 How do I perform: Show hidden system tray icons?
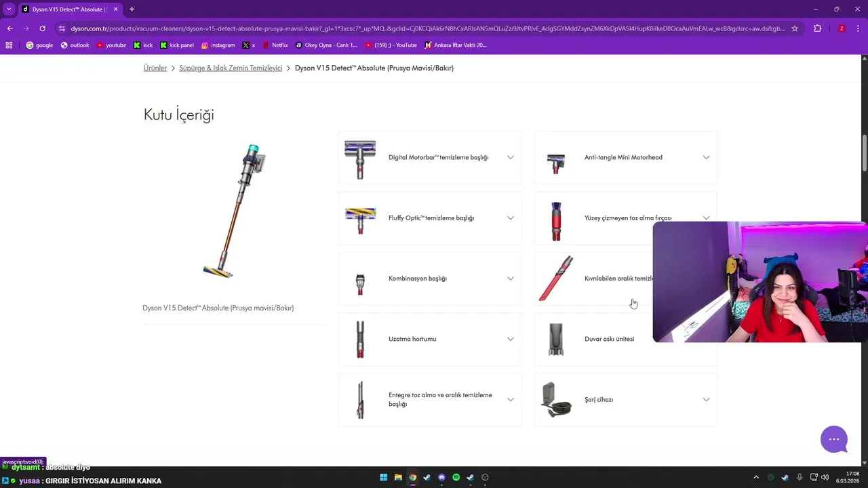pos(756,477)
